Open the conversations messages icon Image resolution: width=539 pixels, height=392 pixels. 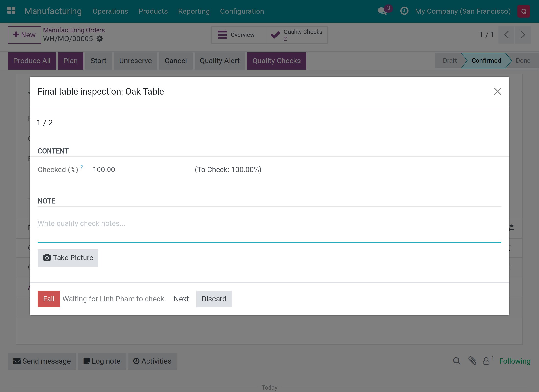pos(382,11)
